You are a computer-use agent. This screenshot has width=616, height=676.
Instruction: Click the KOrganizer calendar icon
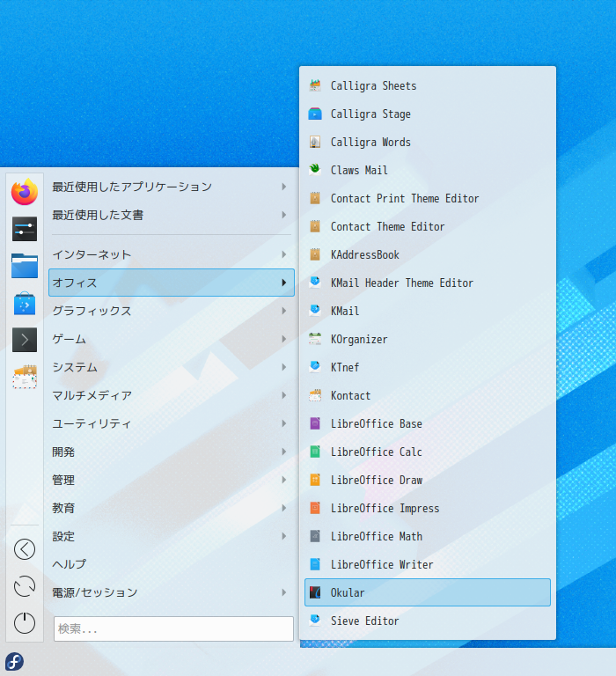[x=315, y=339]
